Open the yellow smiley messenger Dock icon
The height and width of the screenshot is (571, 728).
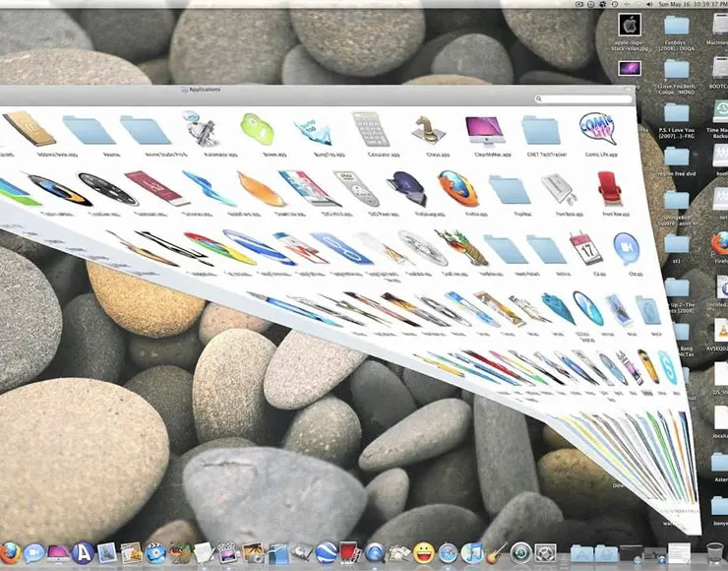point(423,553)
